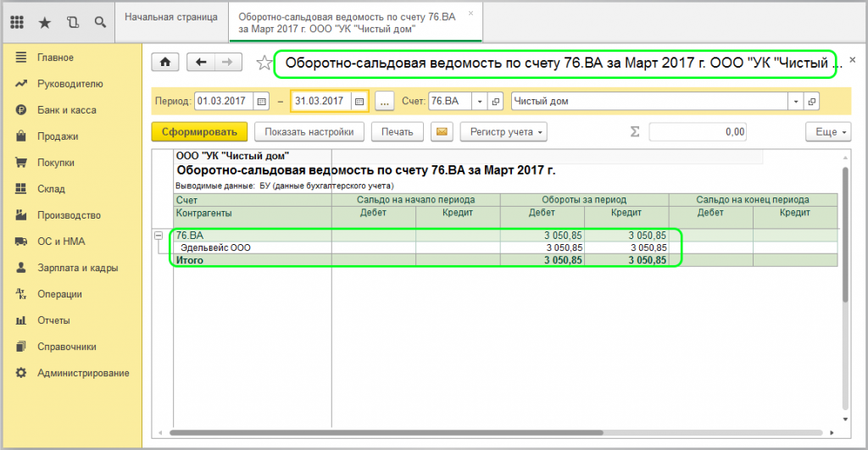
Task: Click the Печать button
Action: pyautogui.click(x=397, y=131)
